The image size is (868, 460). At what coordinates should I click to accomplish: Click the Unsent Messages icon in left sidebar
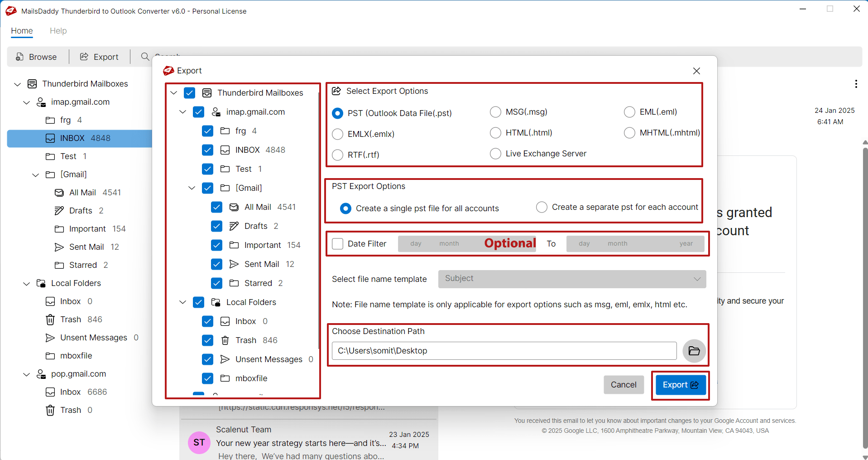pos(50,338)
